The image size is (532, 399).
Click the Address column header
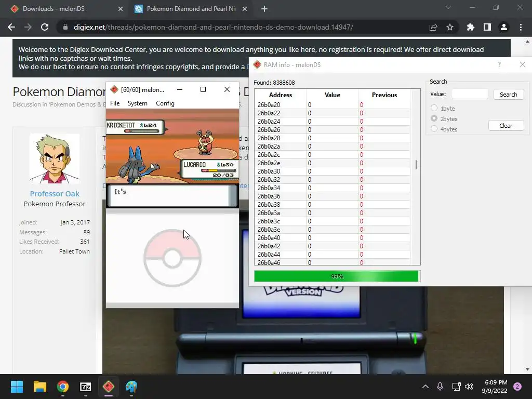(280, 95)
